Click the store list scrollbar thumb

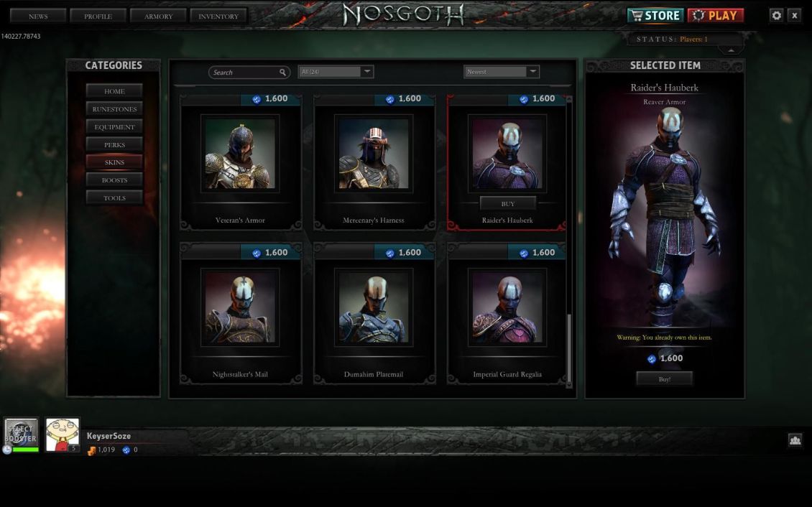(x=569, y=348)
